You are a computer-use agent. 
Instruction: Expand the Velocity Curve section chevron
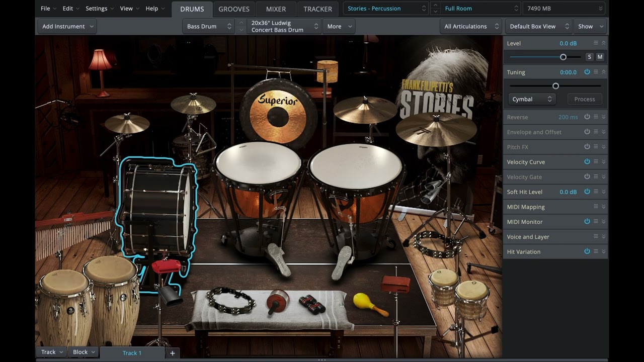[604, 161]
